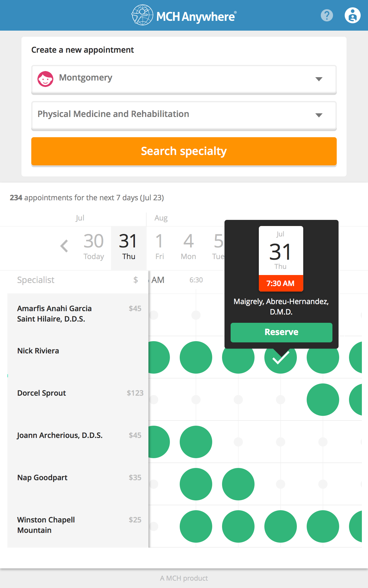Click the MCH Anywhere globe logo

[142, 15]
